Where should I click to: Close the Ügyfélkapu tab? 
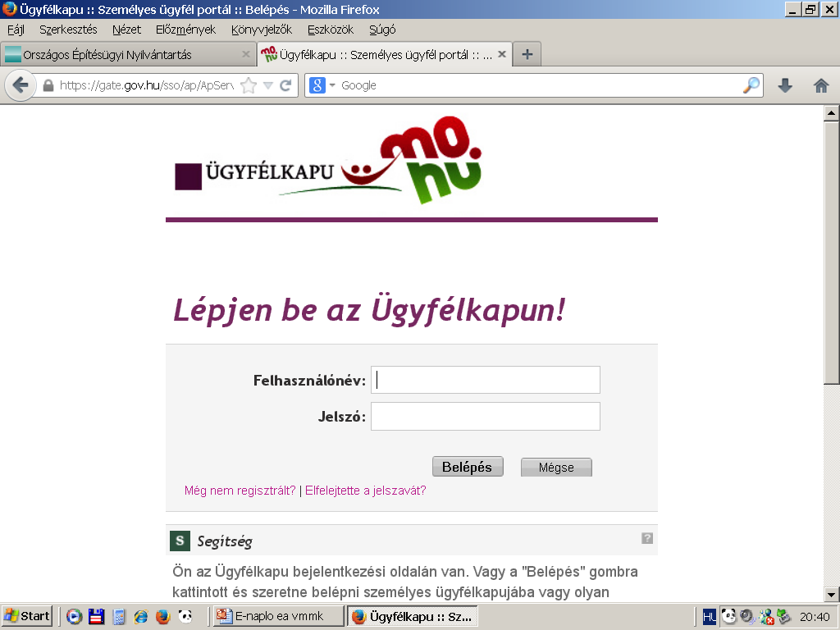coord(502,54)
